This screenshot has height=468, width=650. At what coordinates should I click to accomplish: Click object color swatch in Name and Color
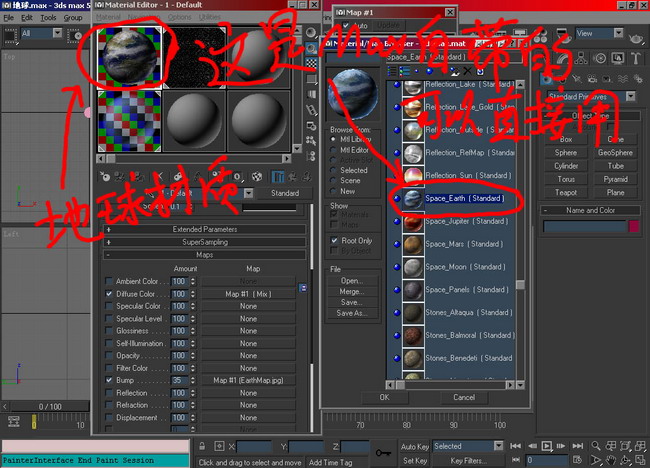[x=634, y=226]
